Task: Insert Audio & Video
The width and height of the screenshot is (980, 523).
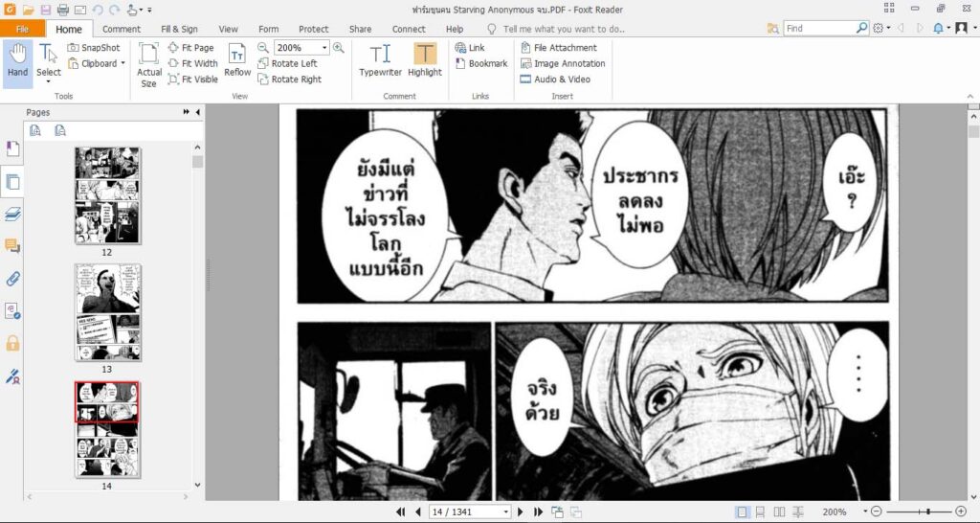Action: 555,79
